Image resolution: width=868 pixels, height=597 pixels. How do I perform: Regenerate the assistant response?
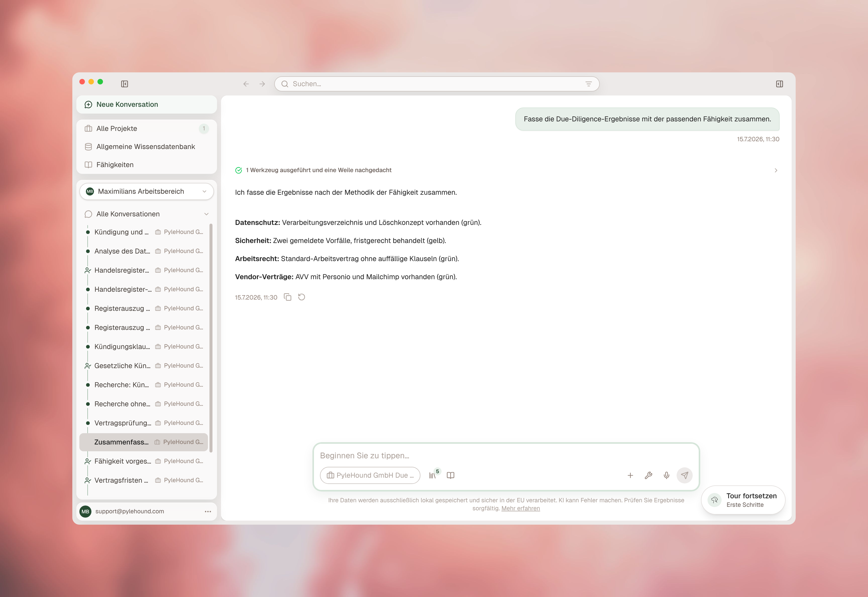302,297
